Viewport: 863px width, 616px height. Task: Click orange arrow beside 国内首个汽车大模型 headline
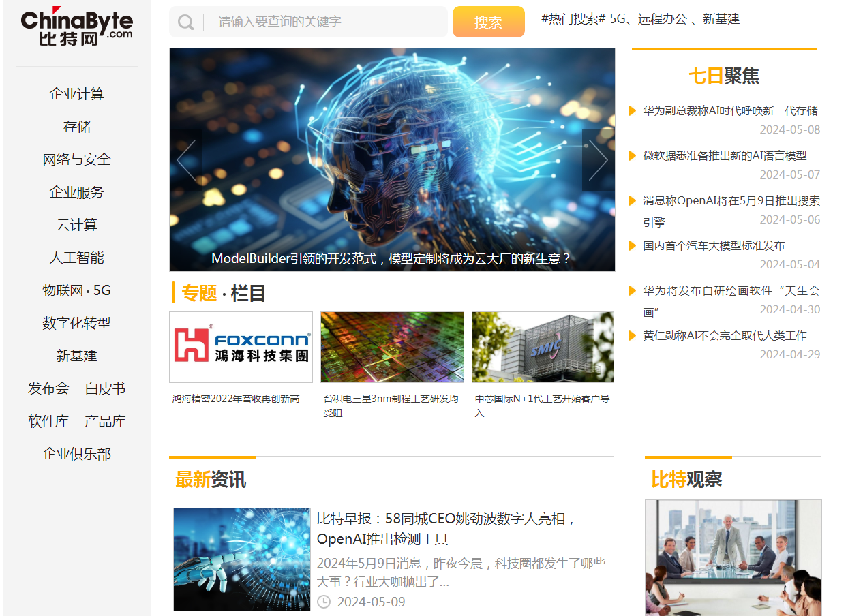coord(632,245)
